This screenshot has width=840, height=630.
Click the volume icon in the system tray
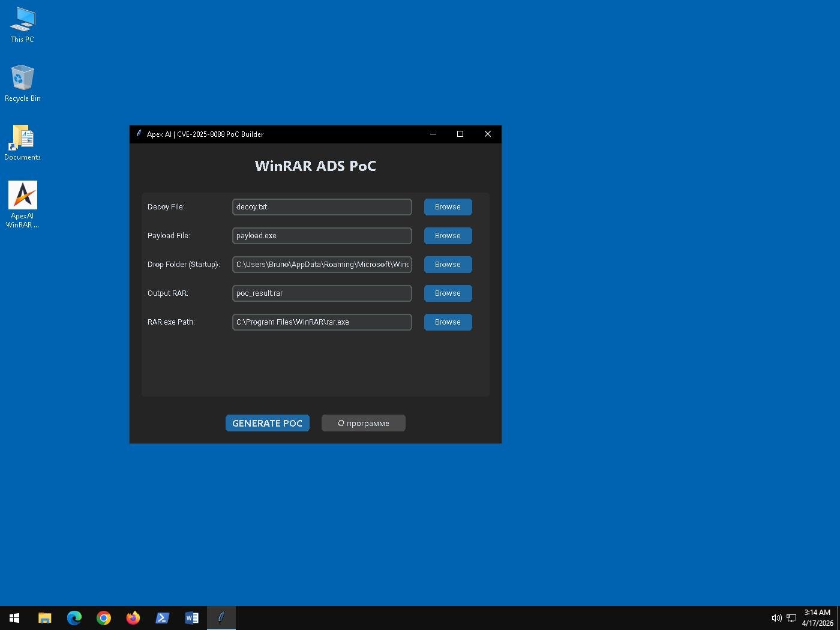pos(776,618)
